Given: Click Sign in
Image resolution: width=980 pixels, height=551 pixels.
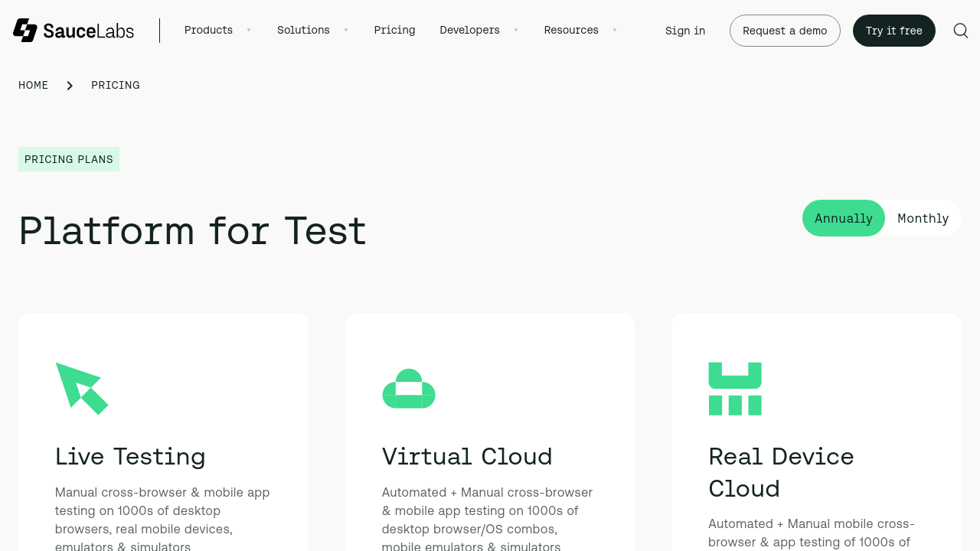Looking at the screenshot, I should pos(685,31).
